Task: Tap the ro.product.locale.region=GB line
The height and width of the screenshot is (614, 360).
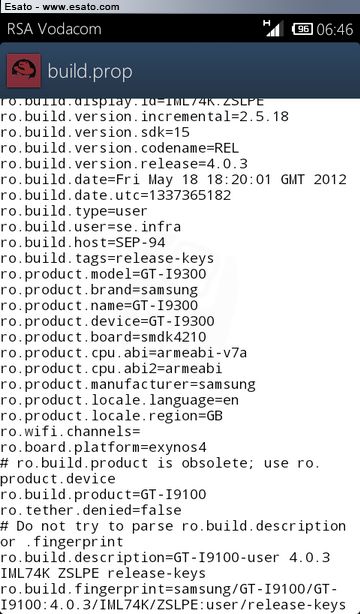Action: (x=111, y=415)
